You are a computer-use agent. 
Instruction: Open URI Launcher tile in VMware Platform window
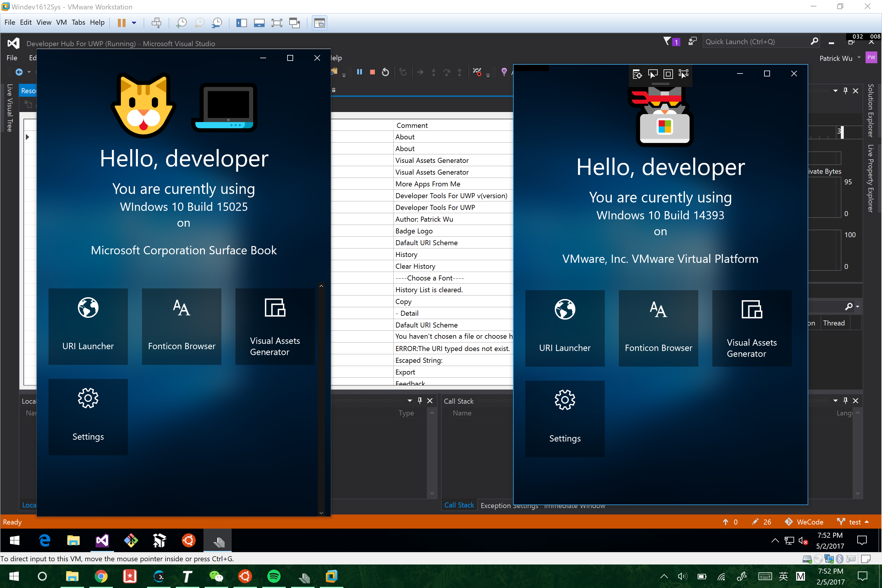coord(565,328)
